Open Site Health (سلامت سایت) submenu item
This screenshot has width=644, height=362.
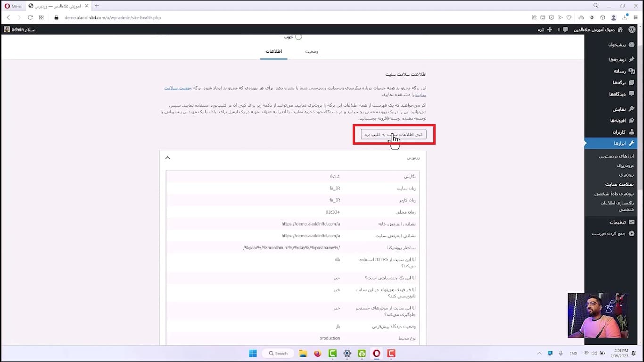619,184
